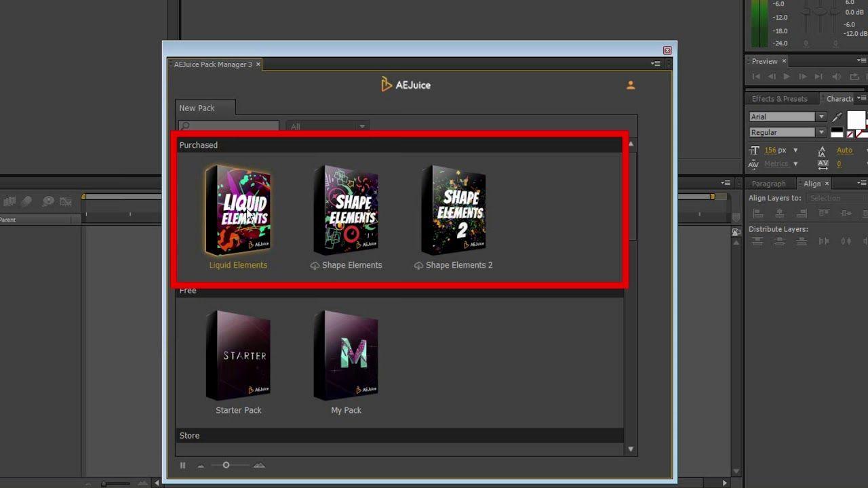
Task: Focus the pack search field
Action: coord(229,126)
